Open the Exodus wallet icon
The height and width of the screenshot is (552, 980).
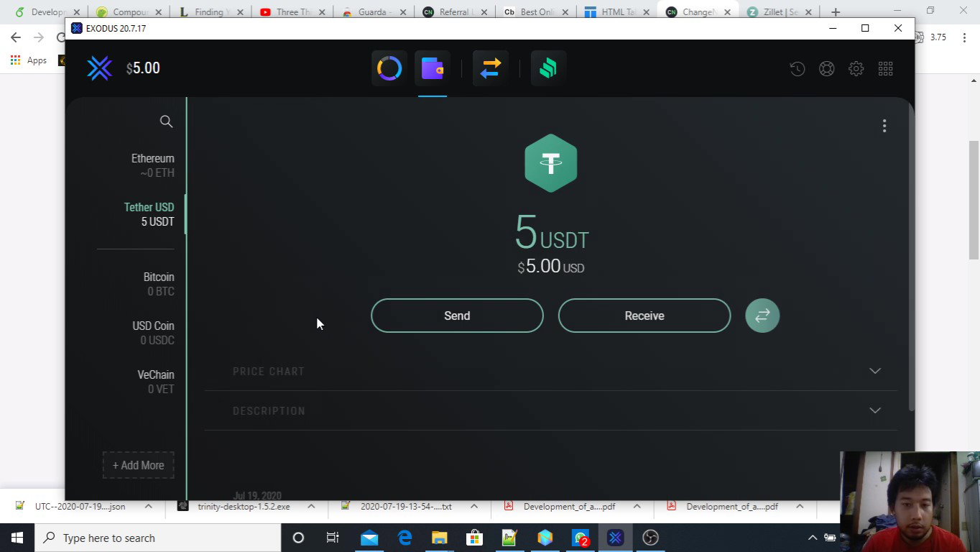(x=433, y=68)
